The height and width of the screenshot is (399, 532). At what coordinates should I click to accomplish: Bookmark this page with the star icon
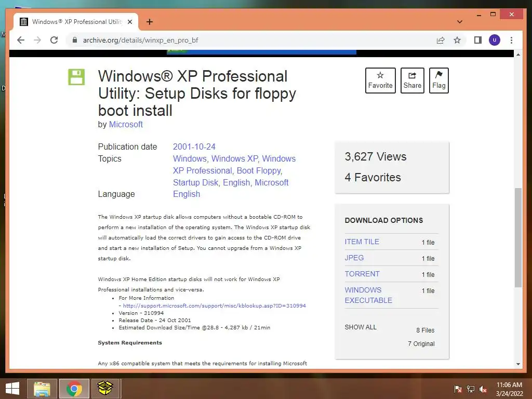click(457, 40)
